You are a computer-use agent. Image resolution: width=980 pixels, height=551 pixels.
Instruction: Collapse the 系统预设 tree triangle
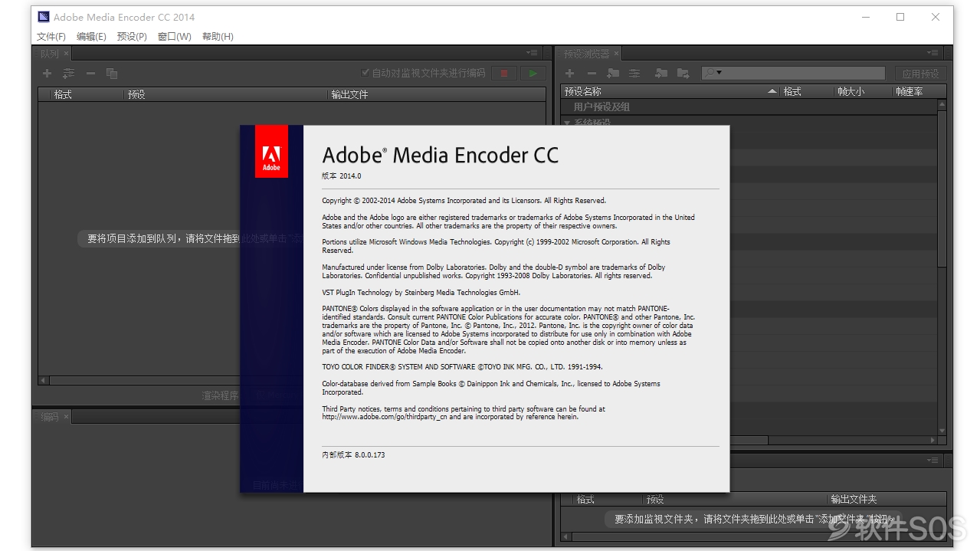pos(568,123)
